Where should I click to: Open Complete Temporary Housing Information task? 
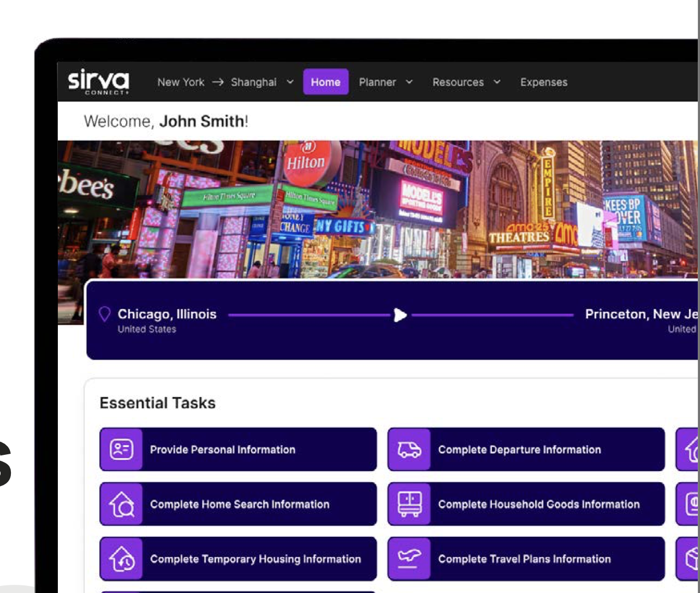[238, 559]
